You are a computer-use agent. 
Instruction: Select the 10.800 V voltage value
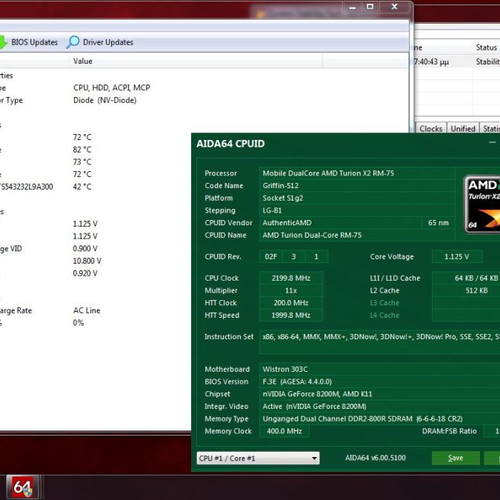coord(87,261)
